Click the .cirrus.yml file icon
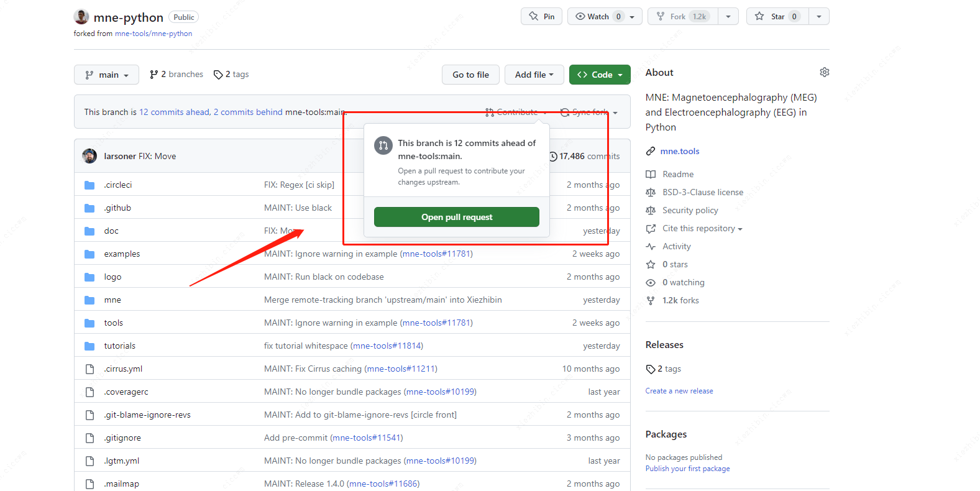The image size is (980, 491). pyautogui.click(x=89, y=369)
